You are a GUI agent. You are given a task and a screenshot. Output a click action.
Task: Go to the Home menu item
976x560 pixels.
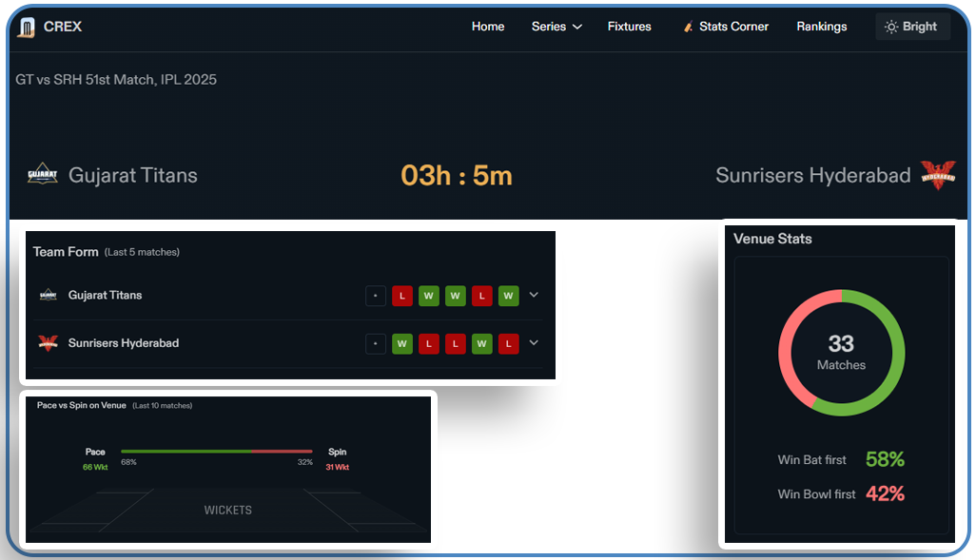[x=488, y=27]
